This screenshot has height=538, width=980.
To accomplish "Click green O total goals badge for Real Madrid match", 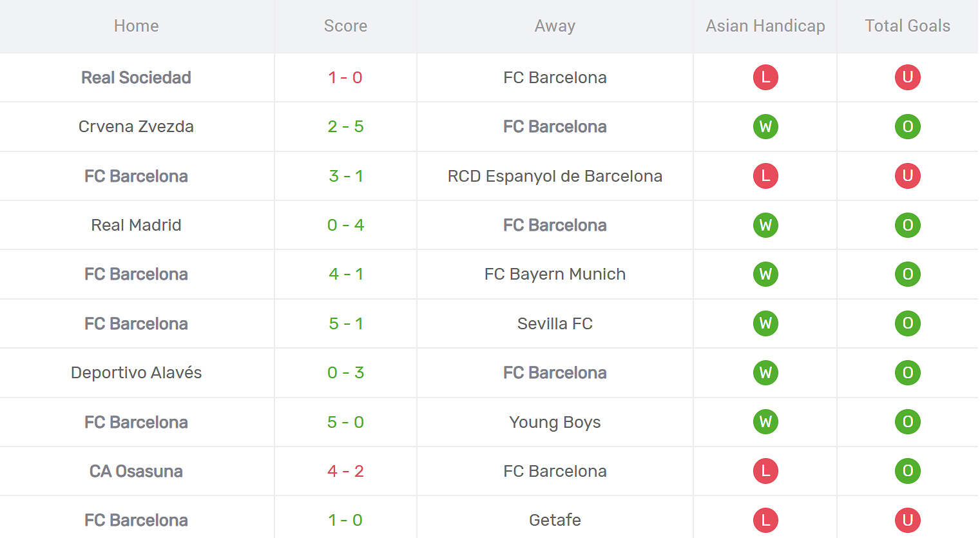I will point(907,226).
